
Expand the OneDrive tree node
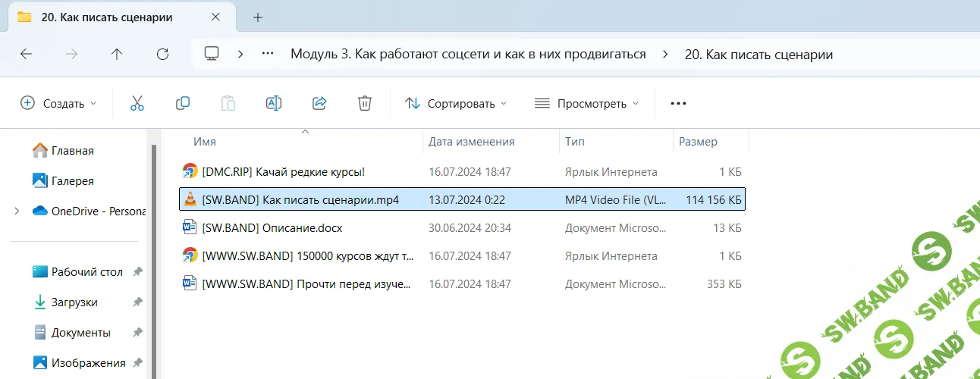tap(17, 211)
